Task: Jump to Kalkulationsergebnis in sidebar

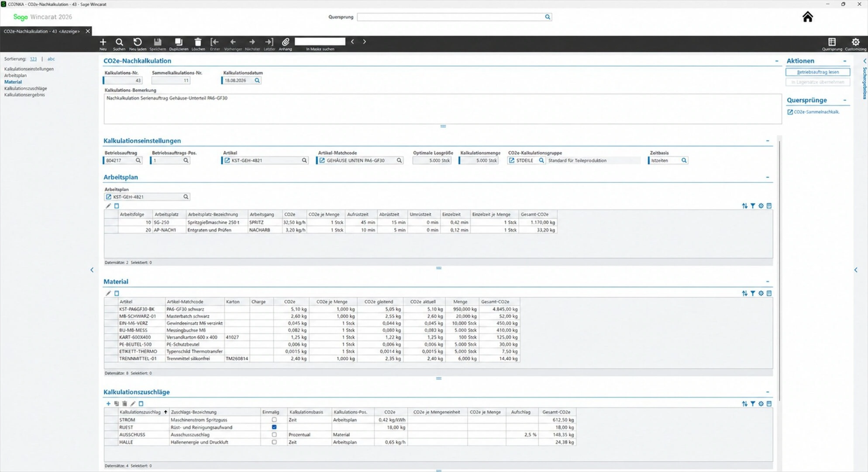Action: pos(24,95)
